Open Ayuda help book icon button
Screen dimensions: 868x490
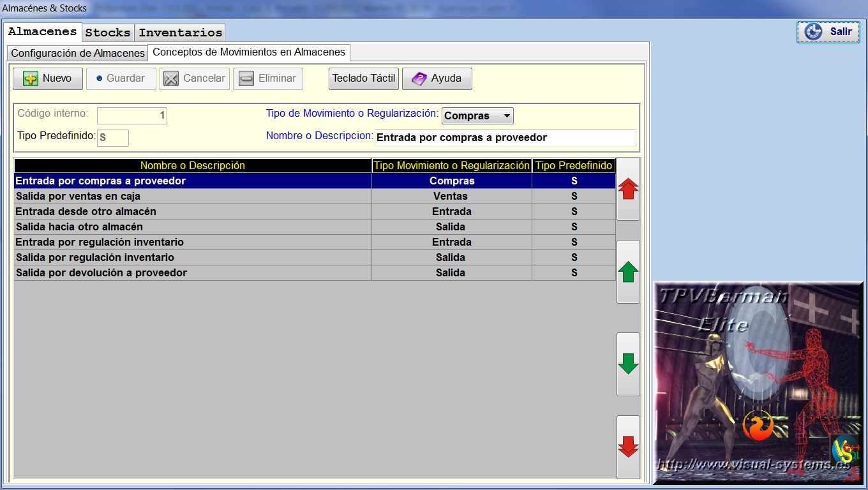pos(437,78)
